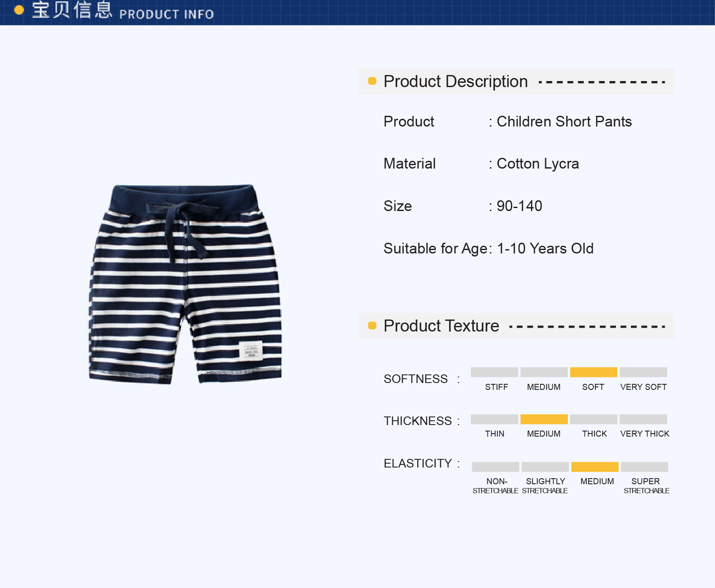This screenshot has width=715, height=588.
Task: Click the gray VERY THICK thickness bar
Action: 643,419
